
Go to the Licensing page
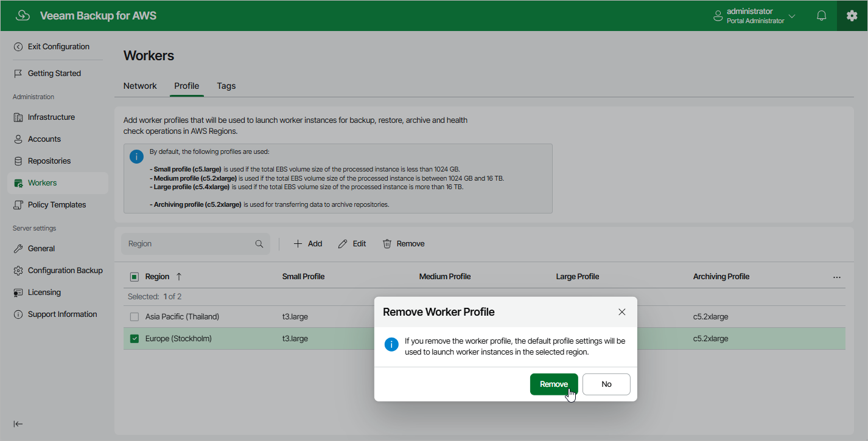point(44,293)
